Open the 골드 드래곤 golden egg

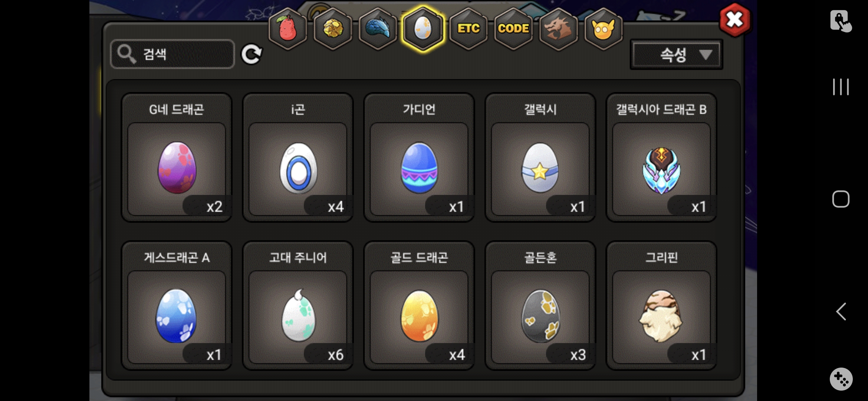(x=419, y=306)
